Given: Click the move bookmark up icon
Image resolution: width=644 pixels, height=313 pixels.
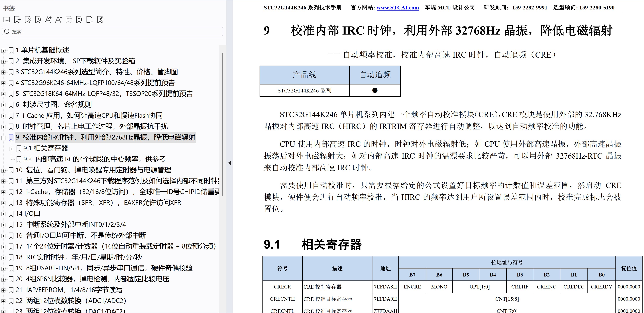Looking at the screenshot, I should click(69, 19).
